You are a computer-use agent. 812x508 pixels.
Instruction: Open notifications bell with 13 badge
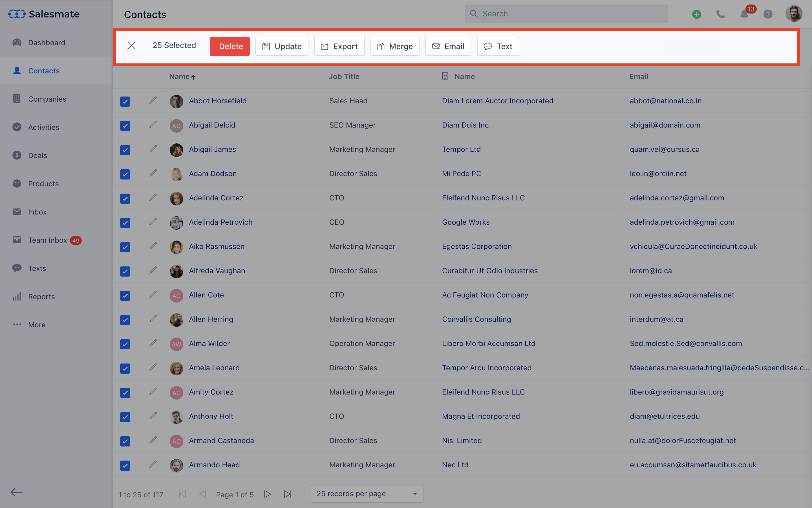tap(745, 14)
